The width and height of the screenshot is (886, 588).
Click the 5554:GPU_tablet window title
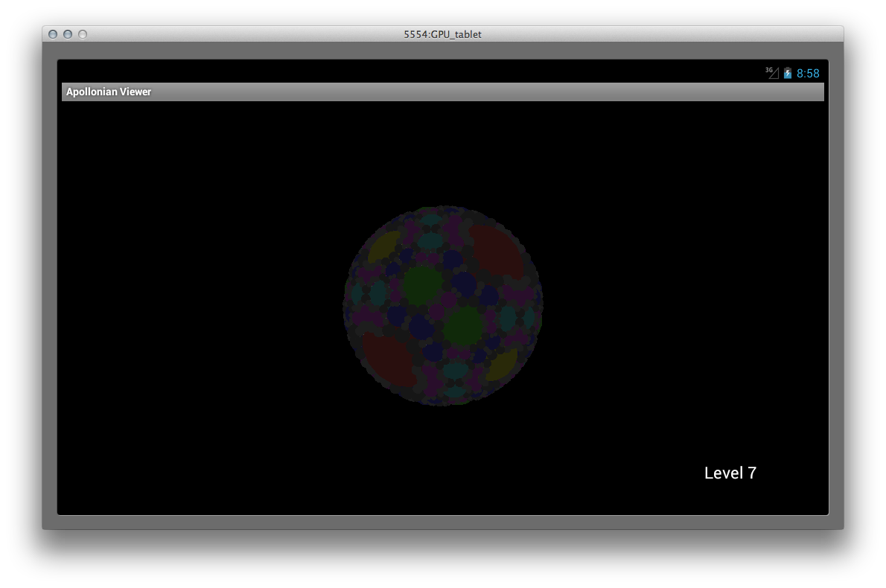click(x=442, y=34)
